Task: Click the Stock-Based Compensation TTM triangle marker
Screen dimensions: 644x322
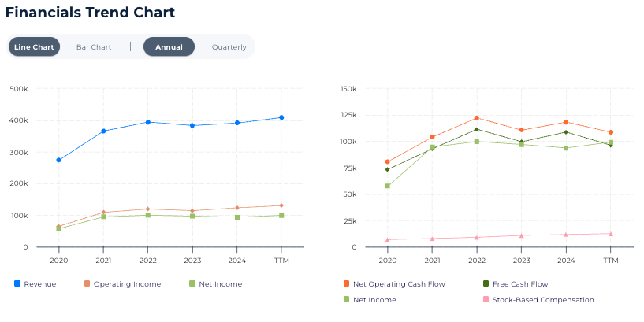Action: [x=610, y=234]
